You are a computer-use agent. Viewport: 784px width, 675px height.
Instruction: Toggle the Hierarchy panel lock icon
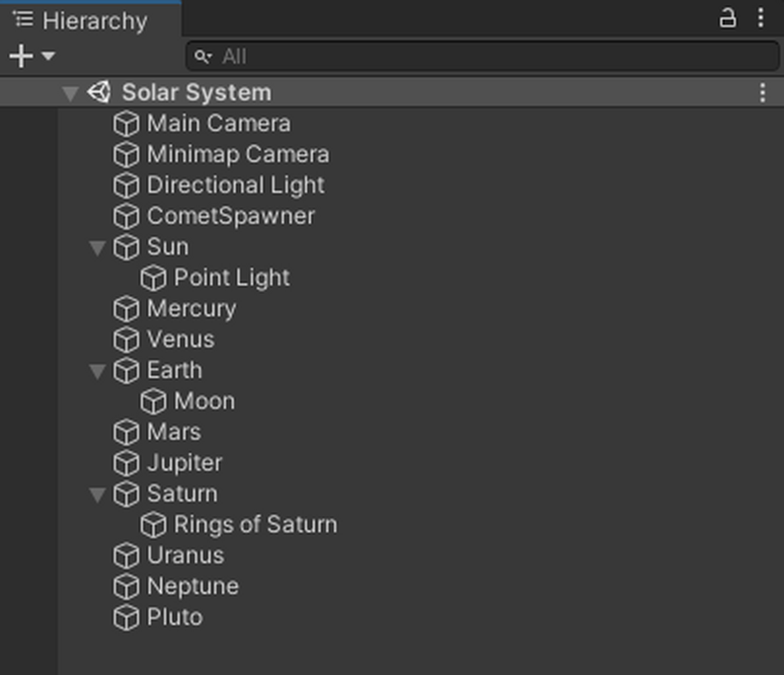point(728,18)
